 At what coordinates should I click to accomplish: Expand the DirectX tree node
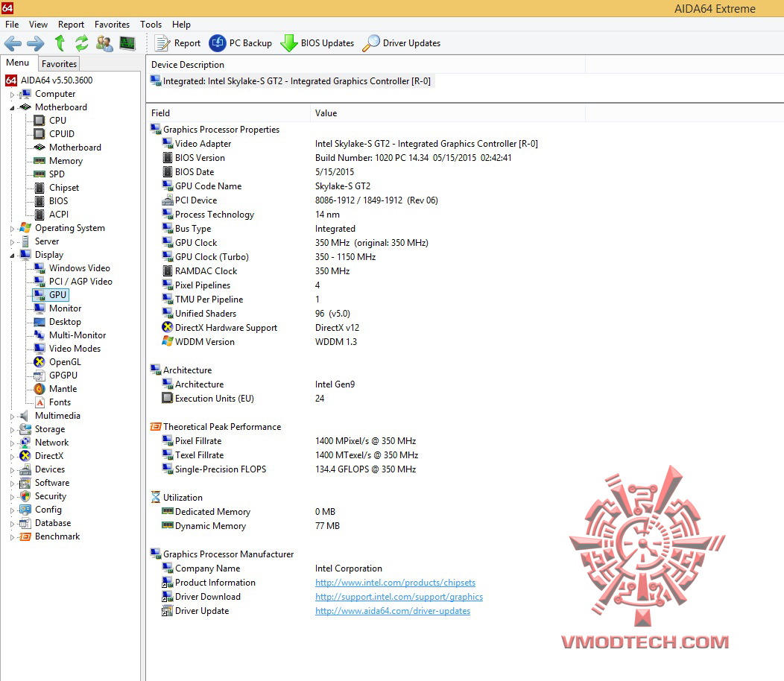click(12, 457)
